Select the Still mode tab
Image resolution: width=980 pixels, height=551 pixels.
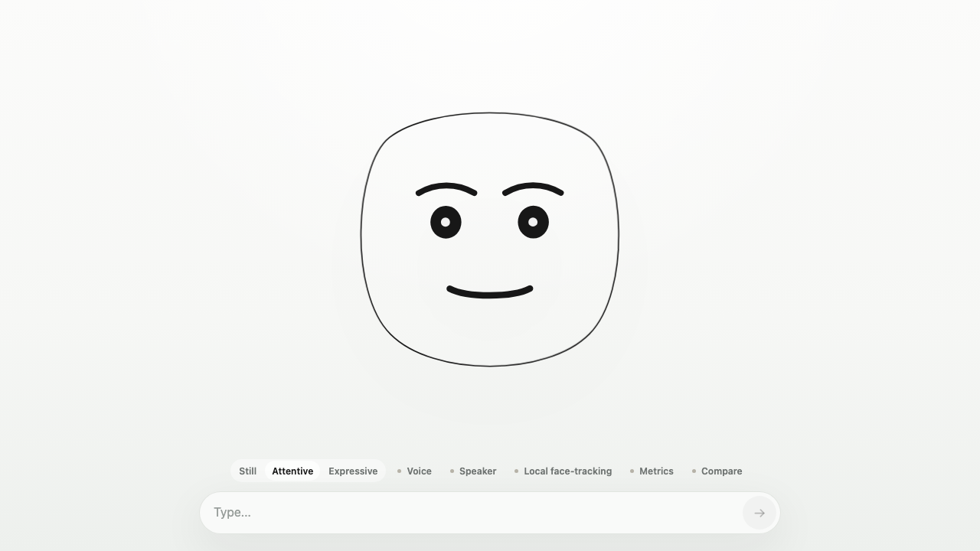pos(247,471)
